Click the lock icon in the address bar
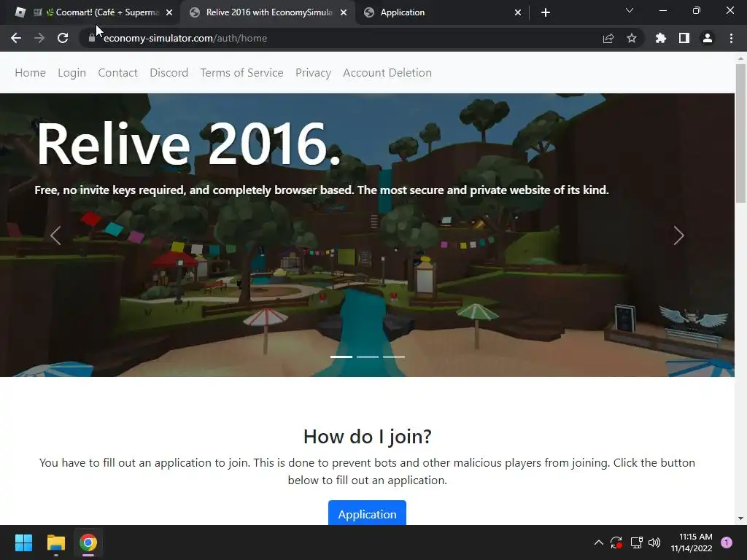Image resolution: width=747 pixels, height=560 pixels. 92,38
